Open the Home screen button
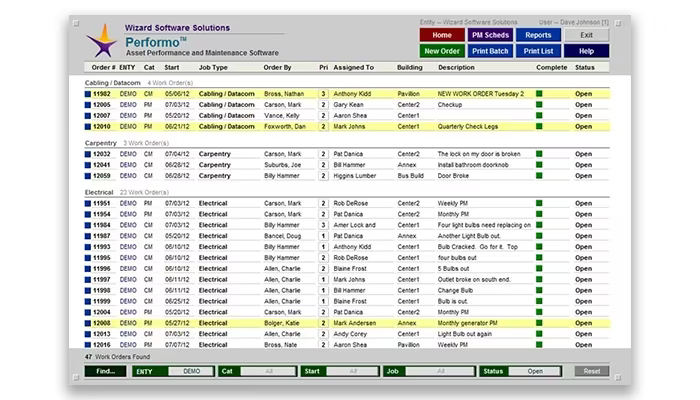Screen dimensions: 700x400 442,35
